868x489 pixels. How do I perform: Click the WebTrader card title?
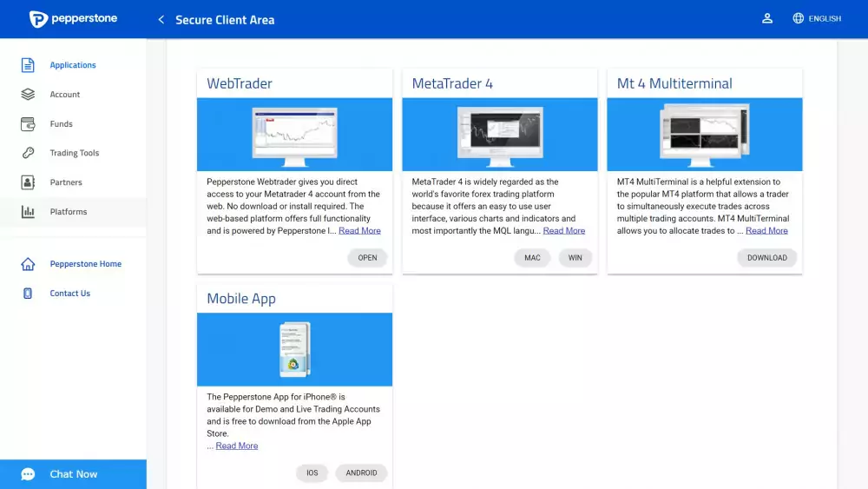(240, 83)
